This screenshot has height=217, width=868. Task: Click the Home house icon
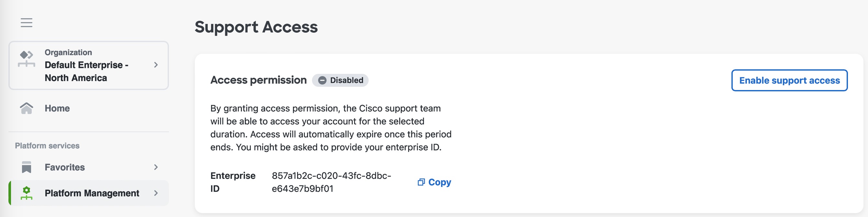(x=26, y=108)
